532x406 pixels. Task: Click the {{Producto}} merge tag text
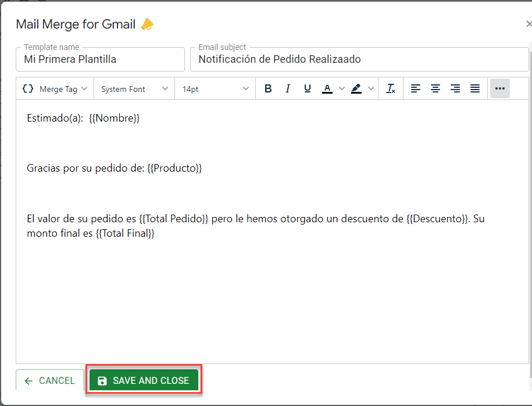pos(175,168)
